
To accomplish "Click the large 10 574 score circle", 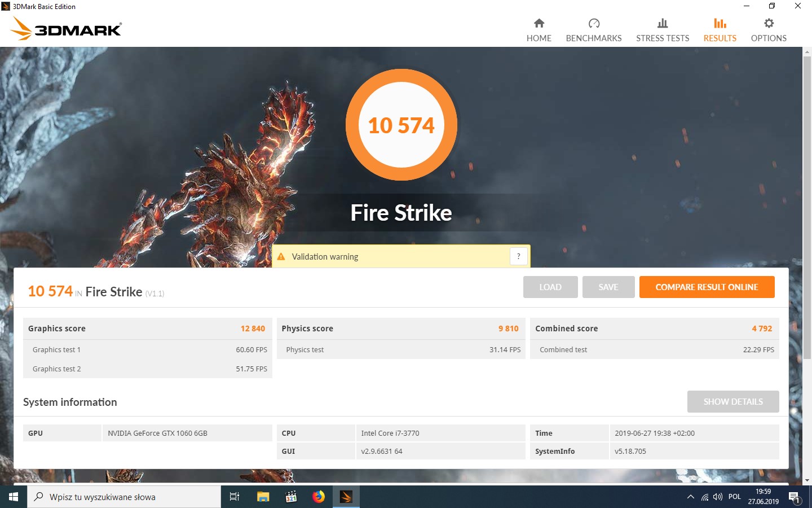I will coord(401,125).
